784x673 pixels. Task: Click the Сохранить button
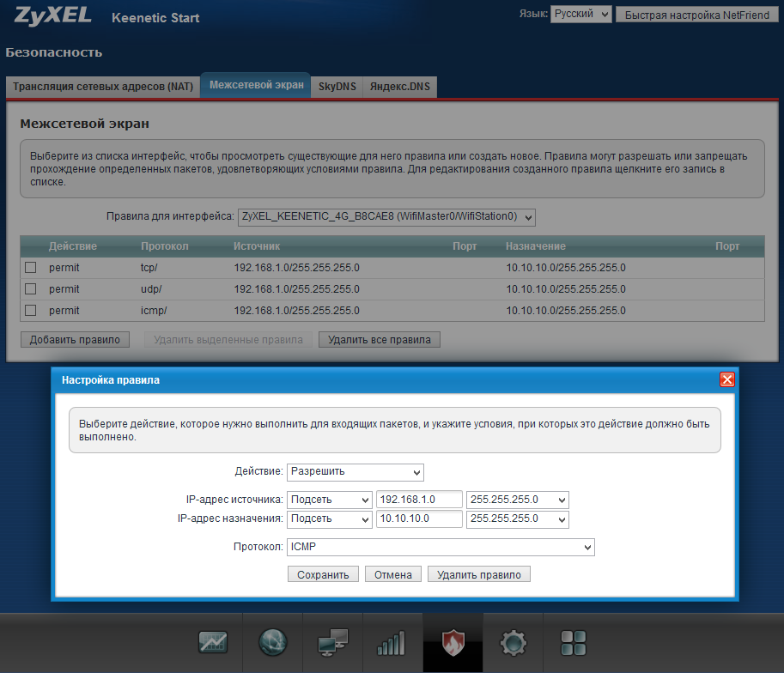(x=323, y=575)
